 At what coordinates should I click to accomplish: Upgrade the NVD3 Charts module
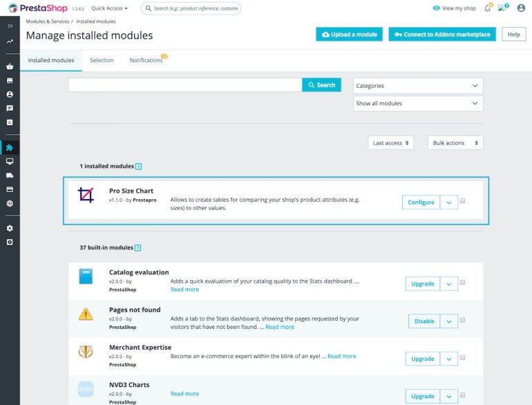(422, 397)
